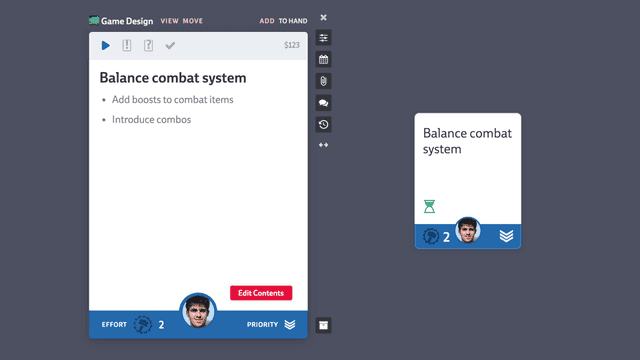Image resolution: width=640 pixels, height=360 pixels.
Task: Click the Edit Contents button
Action: point(261,293)
